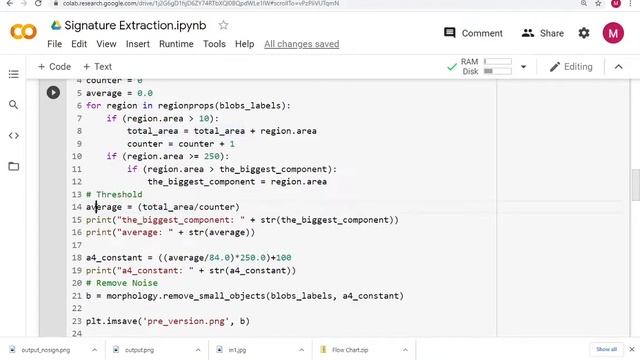Open the in1.jpg download item
Viewport: 640px width, 360px height.
[237, 350]
